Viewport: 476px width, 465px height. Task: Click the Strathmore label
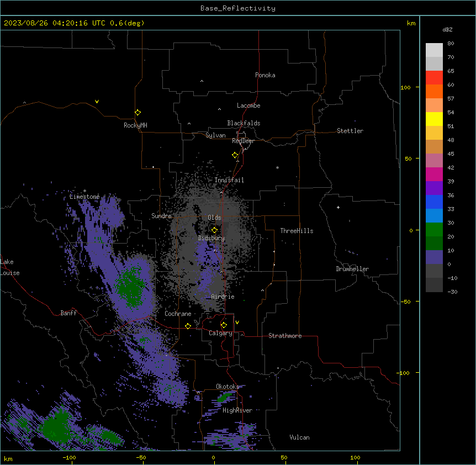[285, 336]
